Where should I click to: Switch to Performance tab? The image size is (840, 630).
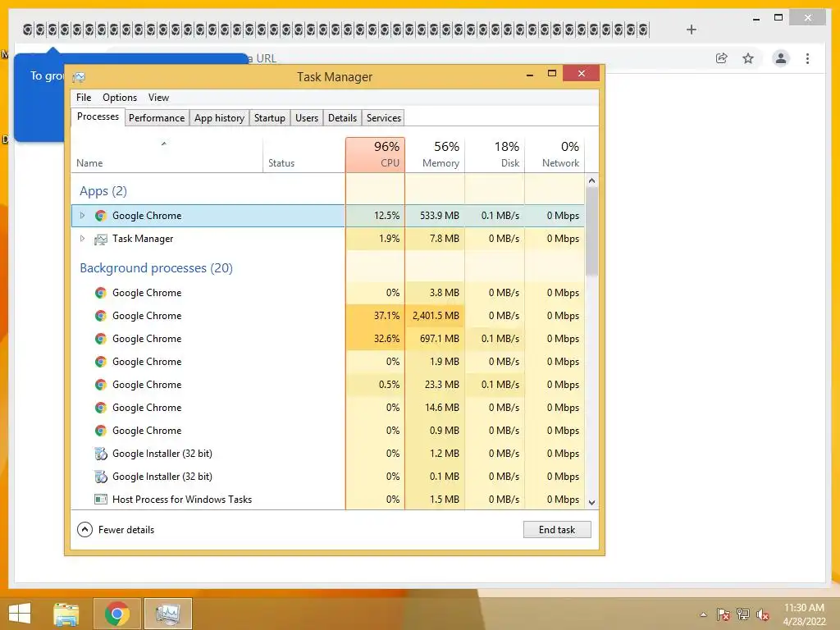coord(157,118)
